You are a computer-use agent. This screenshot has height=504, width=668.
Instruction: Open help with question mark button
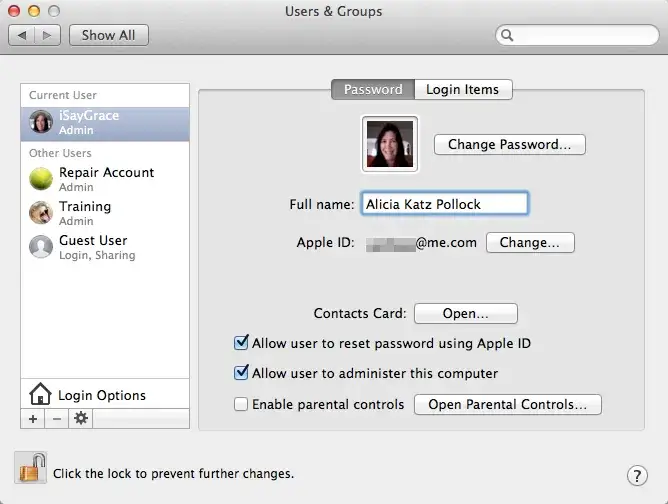[x=637, y=475]
